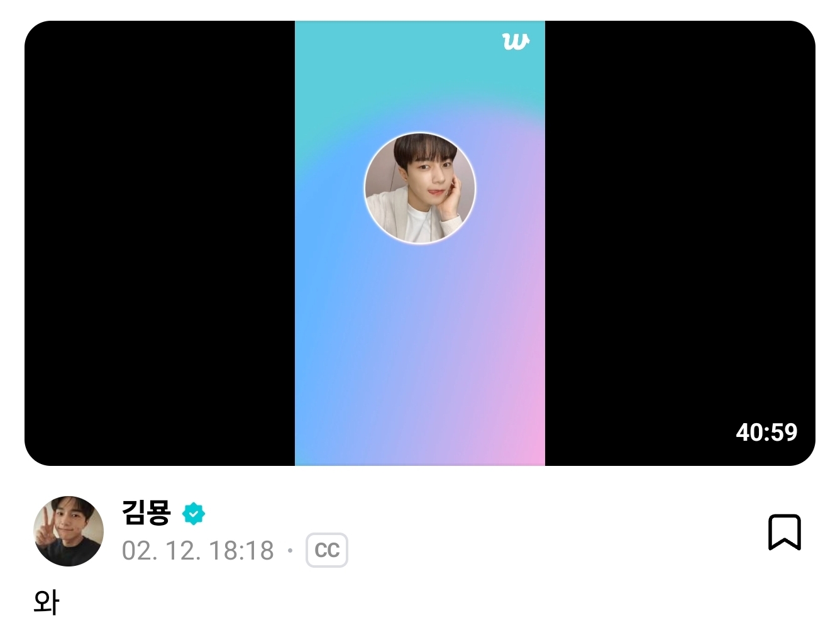Click the right black letterbox area above the duration

click(x=680, y=220)
